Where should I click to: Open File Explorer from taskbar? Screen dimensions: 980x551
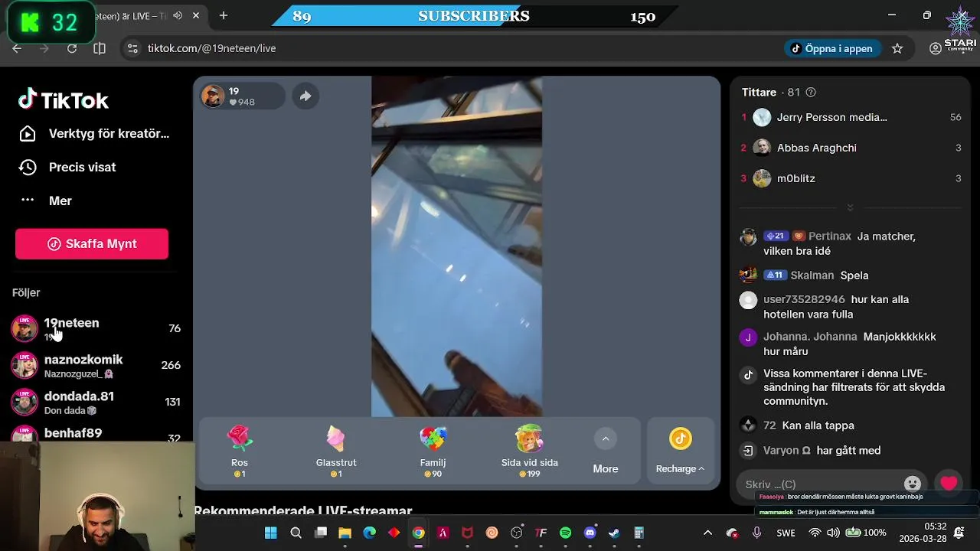click(x=345, y=533)
